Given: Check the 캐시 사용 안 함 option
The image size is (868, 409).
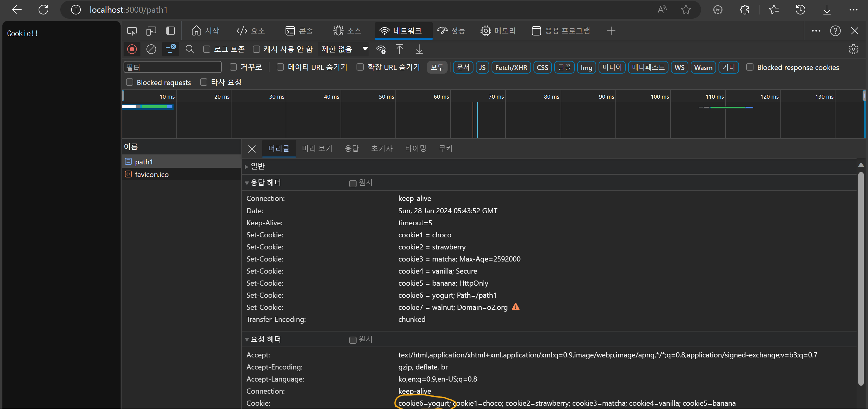Looking at the screenshot, I should coord(256,49).
